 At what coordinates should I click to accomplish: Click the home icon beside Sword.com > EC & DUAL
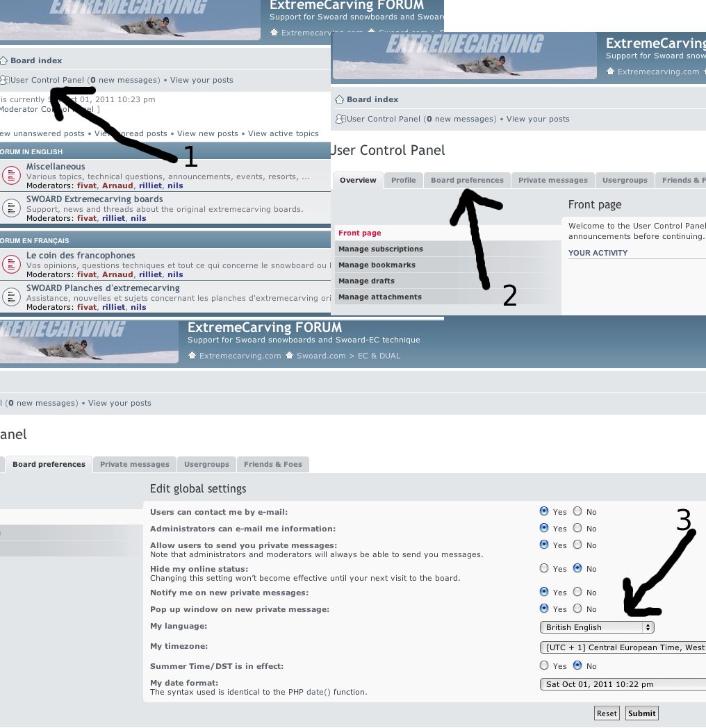click(291, 356)
